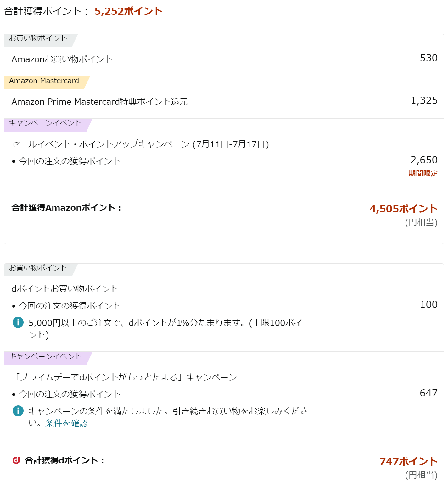Click the info icon beside キャンペーンの条件 message

(x=18, y=411)
